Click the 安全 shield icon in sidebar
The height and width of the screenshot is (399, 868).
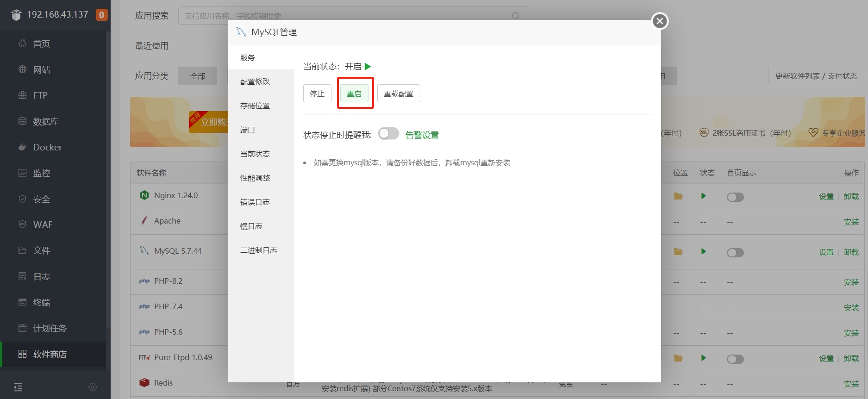pos(22,199)
